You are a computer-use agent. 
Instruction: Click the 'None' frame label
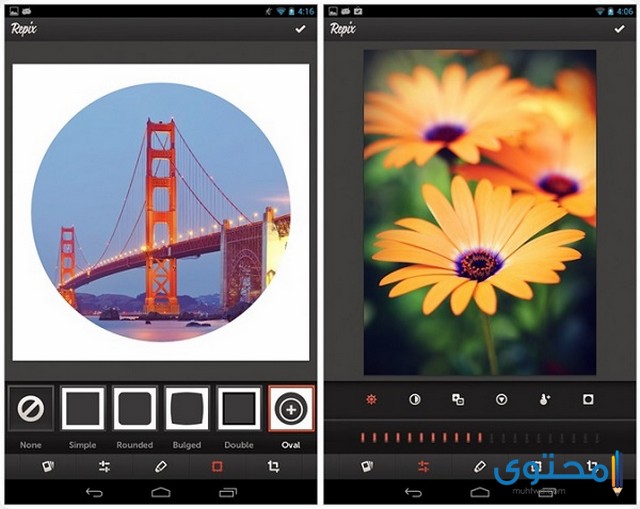[x=31, y=445]
